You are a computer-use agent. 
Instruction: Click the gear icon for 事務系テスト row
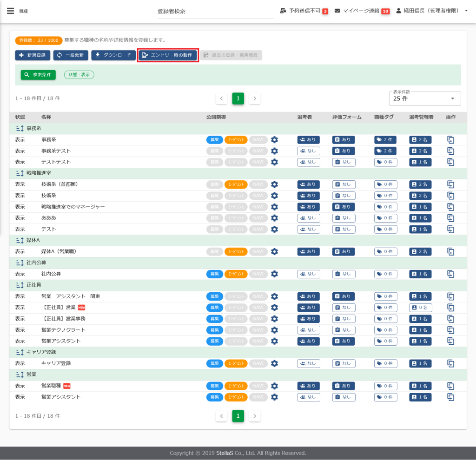point(274,151)
